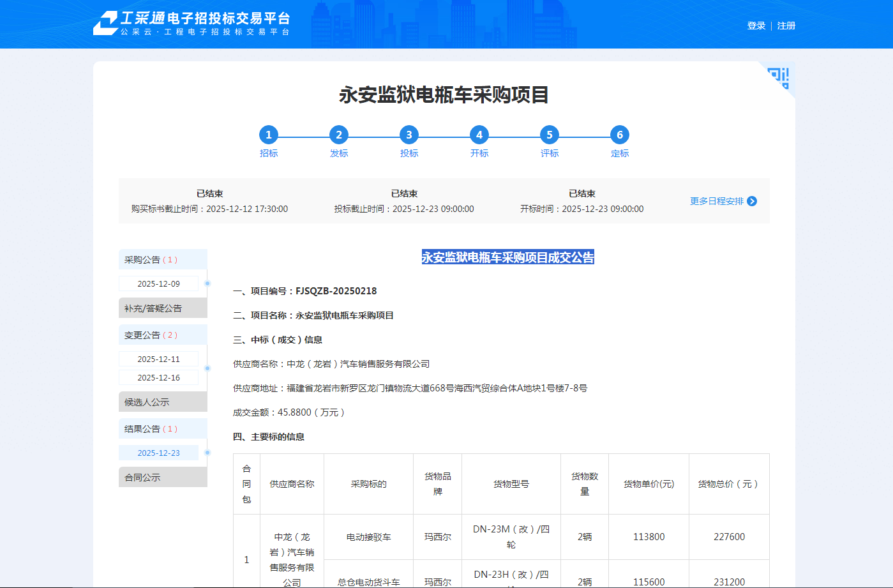Click the 工采通 platform logo

191,24
